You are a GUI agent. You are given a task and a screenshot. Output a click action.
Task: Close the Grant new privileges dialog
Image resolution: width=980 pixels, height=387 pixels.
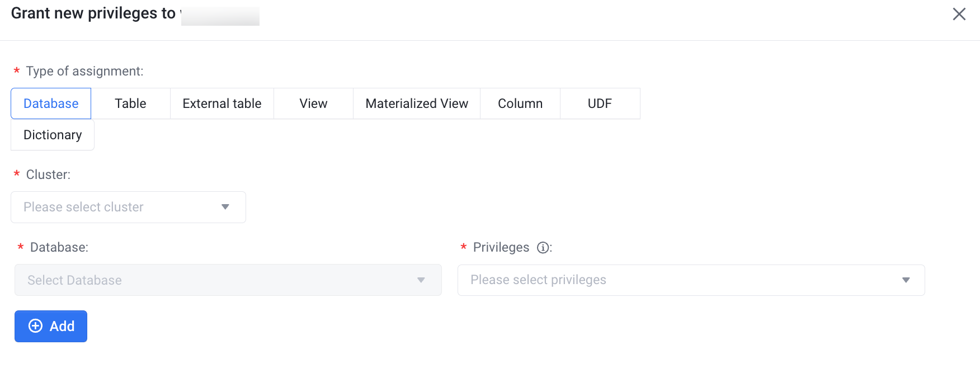[x=959, y=14]
